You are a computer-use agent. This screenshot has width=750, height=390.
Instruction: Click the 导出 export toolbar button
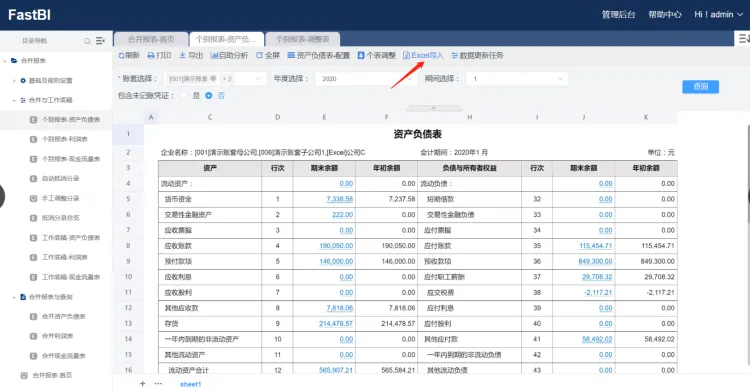point(191,56)
